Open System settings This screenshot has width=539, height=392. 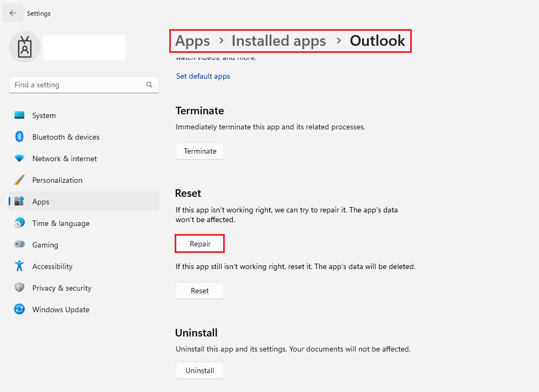tap(84, 115)
